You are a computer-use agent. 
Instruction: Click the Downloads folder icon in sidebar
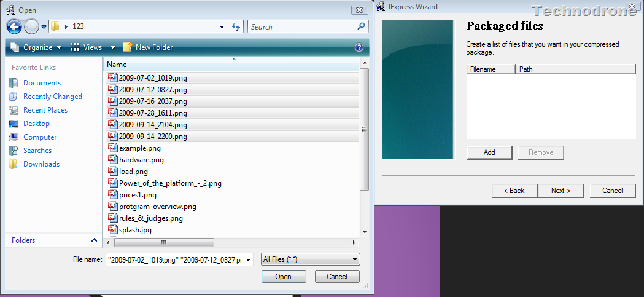[14, 164]
